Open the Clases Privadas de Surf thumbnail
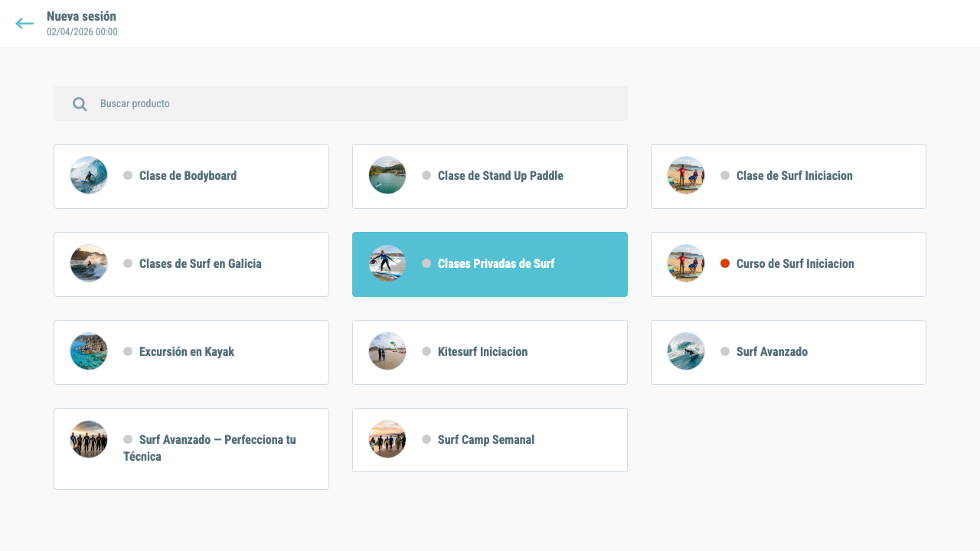The height and width of the screenshot is (551, 980). 387,263
